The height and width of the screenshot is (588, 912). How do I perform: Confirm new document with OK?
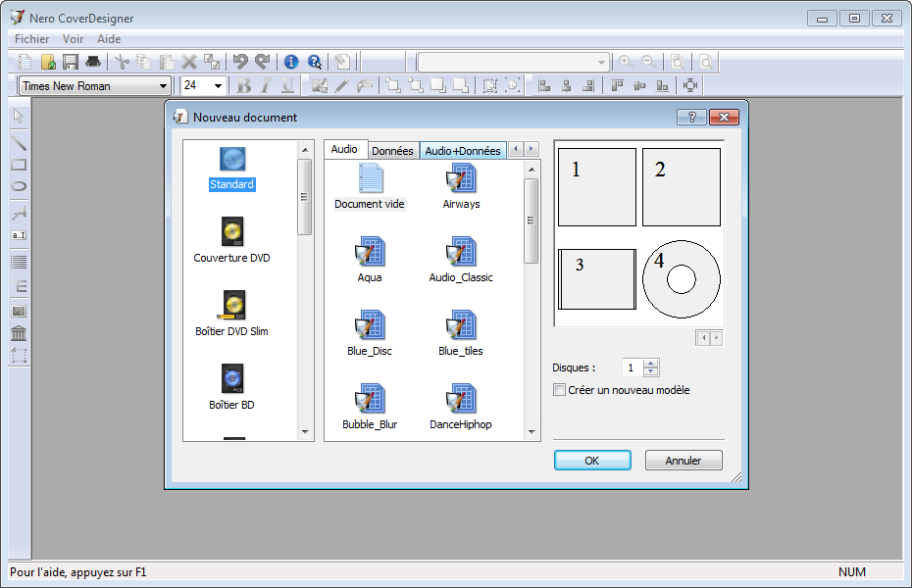pyautogui.click(x=592, y=460)
